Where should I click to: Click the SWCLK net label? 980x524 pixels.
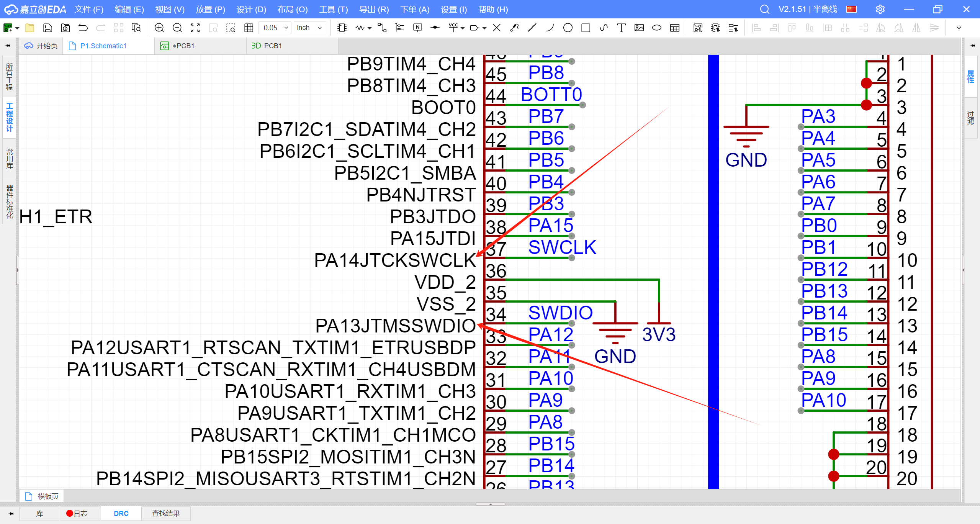[562, 247]
